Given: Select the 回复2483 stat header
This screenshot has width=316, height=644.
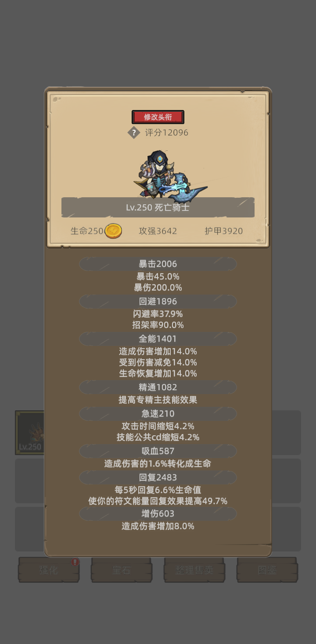Looking at the screenshot, I should (158, 477).
